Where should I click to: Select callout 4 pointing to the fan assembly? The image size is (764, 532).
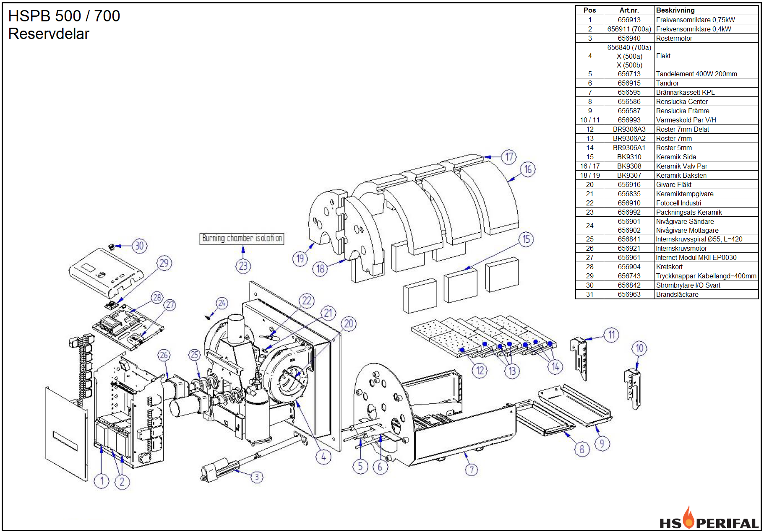323,457
